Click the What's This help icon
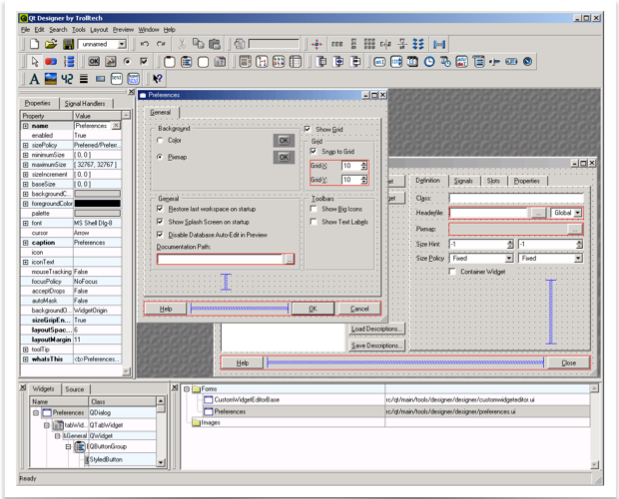619x499 pixels. coord(157,78)
